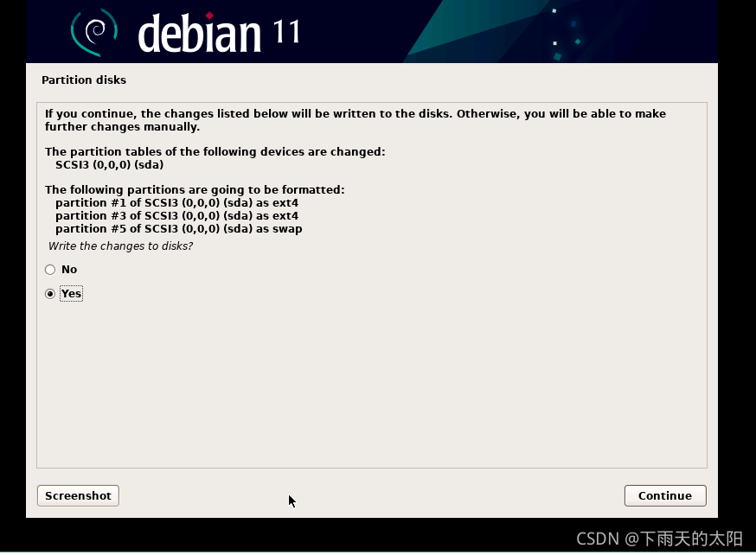Image resolution: width=756 pixels, height=555 pixels.
Task: Click 'Write the changes to disks?' prompt
Action: (120, 246)
